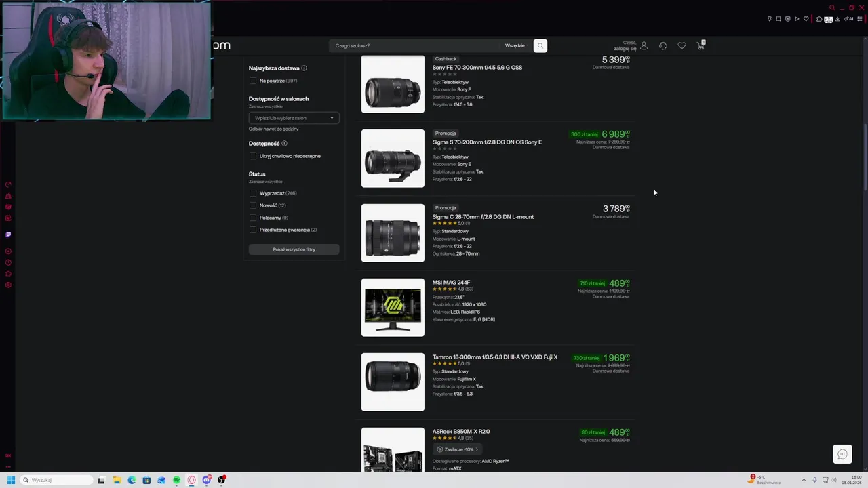868x488 pixels.
Task: Click the browser downloads icon
Action: (837, 19)
